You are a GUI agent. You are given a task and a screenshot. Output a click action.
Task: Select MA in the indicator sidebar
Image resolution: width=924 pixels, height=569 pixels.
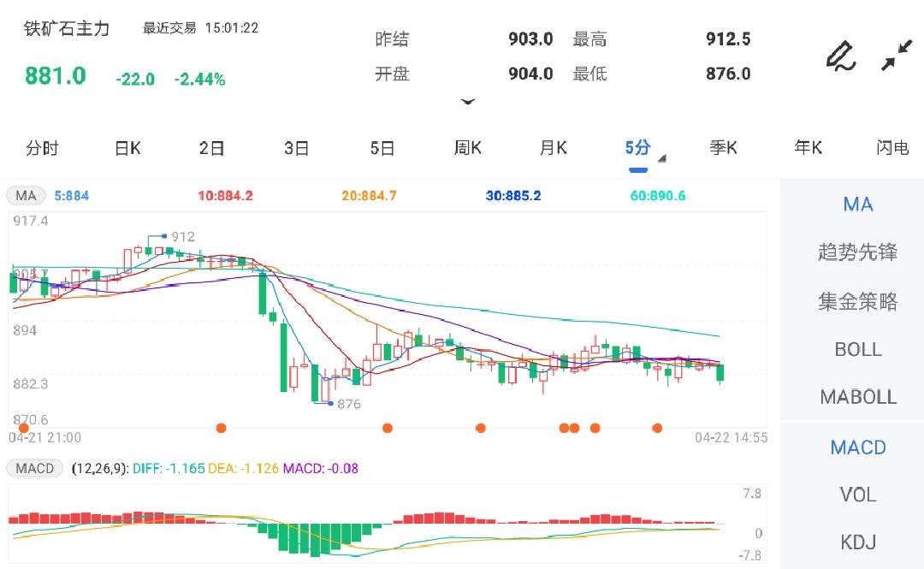pos(858,204)
